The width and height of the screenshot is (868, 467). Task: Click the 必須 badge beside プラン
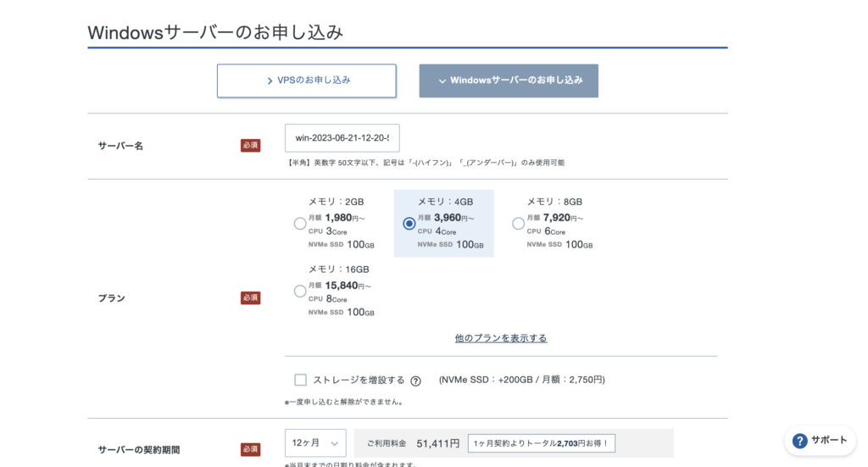[x=250, y=297]
